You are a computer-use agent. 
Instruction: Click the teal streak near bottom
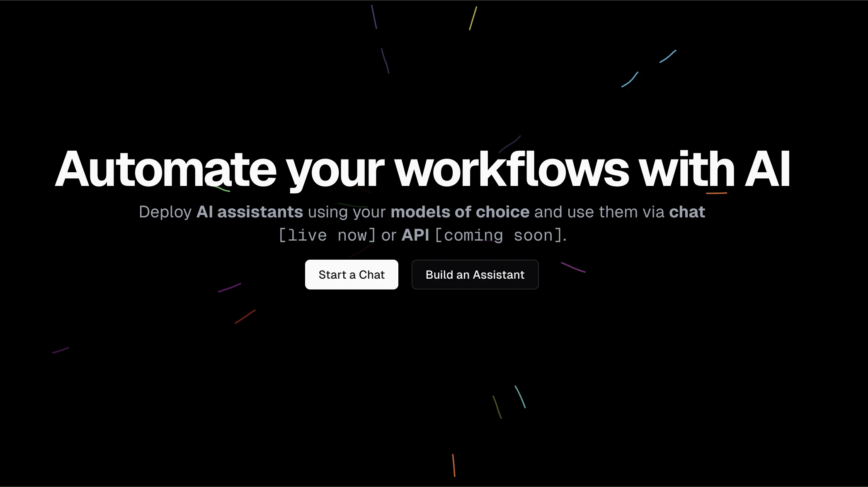point(520,397)
